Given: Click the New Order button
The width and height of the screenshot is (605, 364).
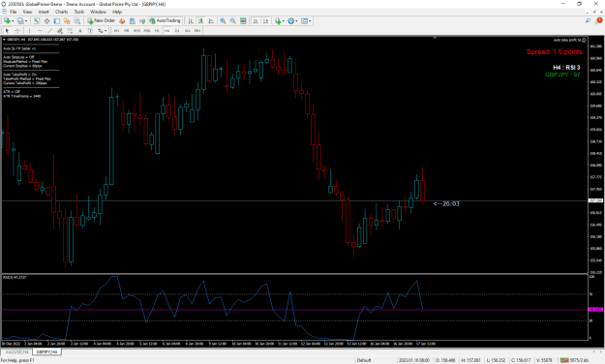Looking at the screenshot, I should click(x=101, y=21).
